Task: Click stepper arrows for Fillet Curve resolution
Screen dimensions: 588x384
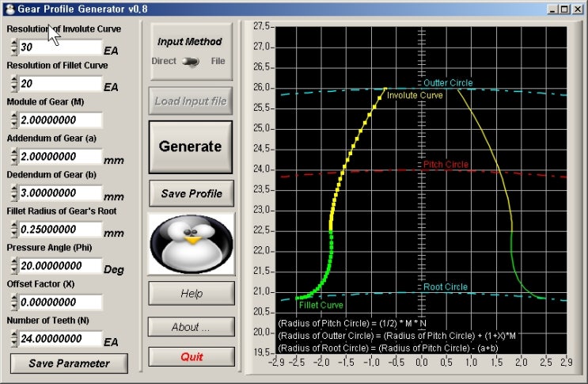Action: [14, 84]
